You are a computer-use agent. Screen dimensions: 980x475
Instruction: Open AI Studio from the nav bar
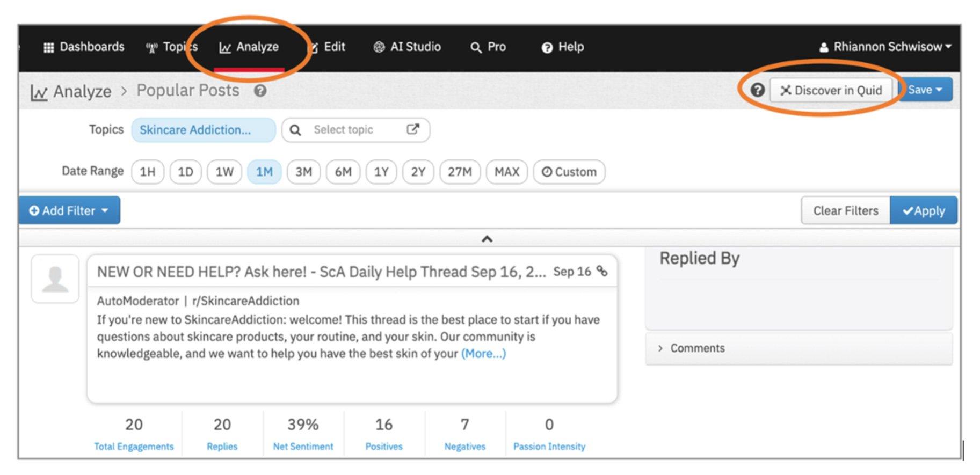coord(407,47)
